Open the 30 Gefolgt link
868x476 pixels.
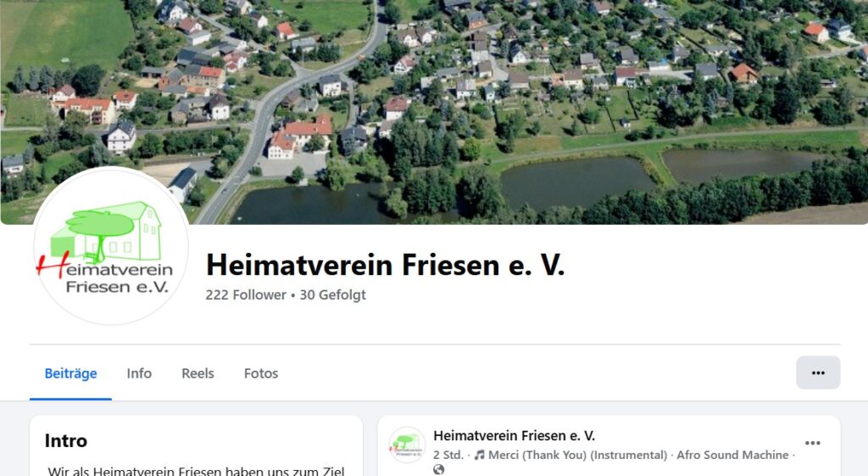click(x=332, y=294)
